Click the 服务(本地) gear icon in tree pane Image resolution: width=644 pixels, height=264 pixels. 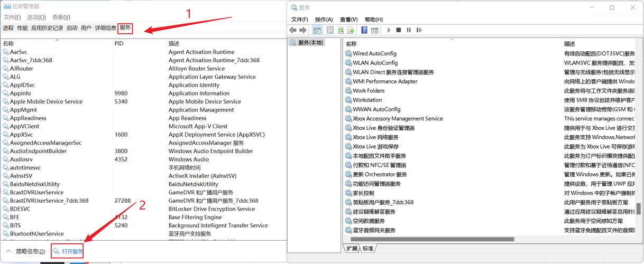293,43
